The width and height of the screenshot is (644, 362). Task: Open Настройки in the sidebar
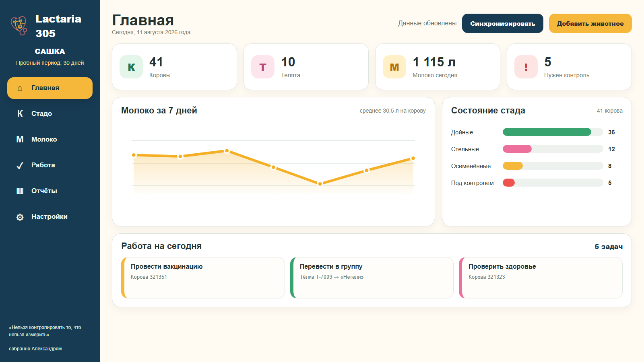click(x=50, y=216)
